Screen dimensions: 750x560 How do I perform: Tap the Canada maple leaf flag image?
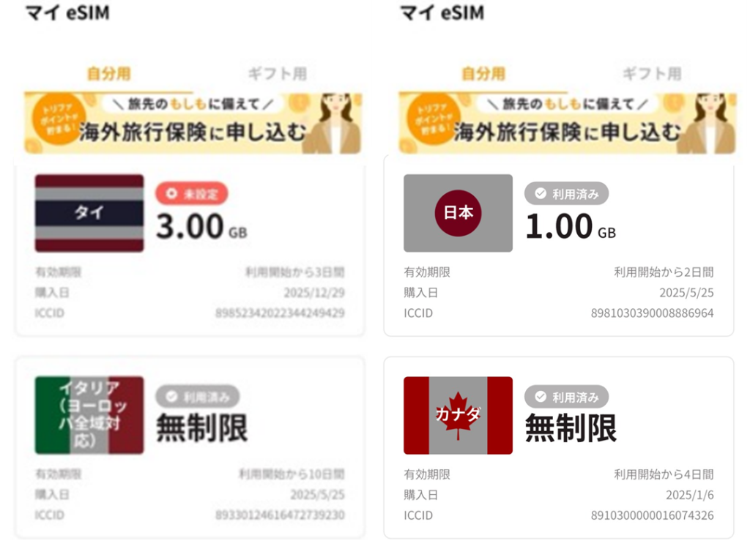[x=458, y=415]
